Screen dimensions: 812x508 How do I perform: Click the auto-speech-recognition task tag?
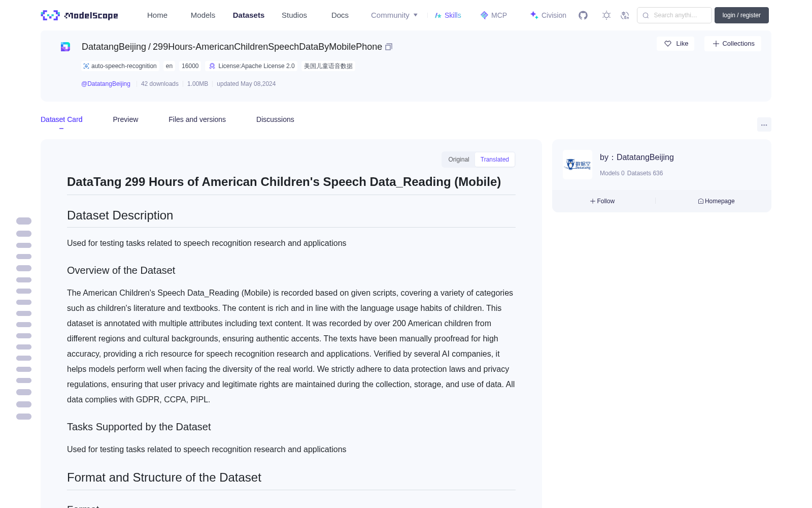tap(120, 66)
